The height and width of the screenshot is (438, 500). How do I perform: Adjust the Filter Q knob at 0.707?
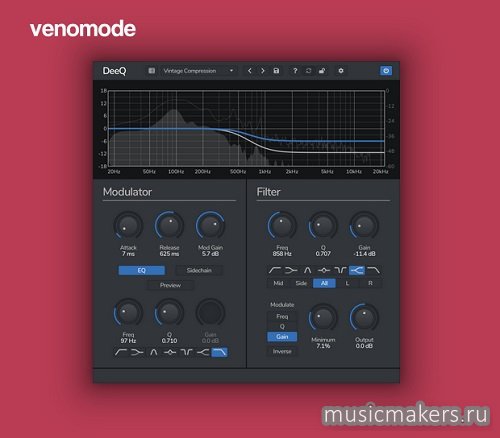[x=323, y=226]
